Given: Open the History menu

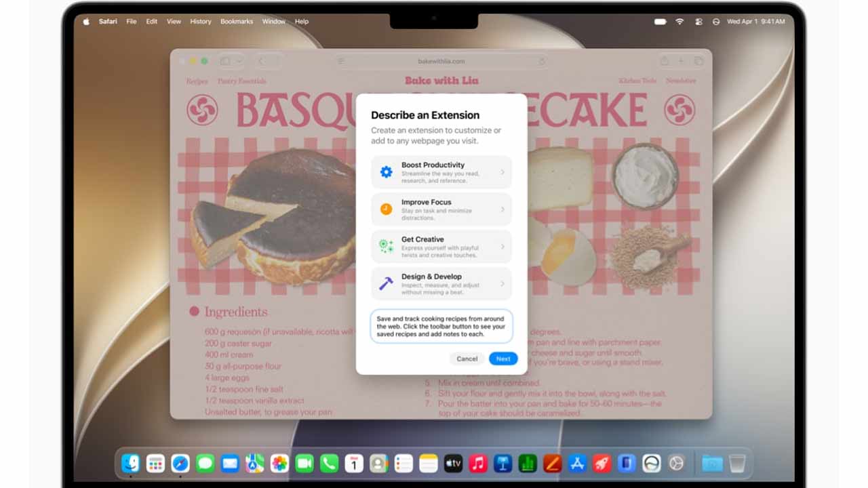Looking at the screenshot, I should point(201,22).
